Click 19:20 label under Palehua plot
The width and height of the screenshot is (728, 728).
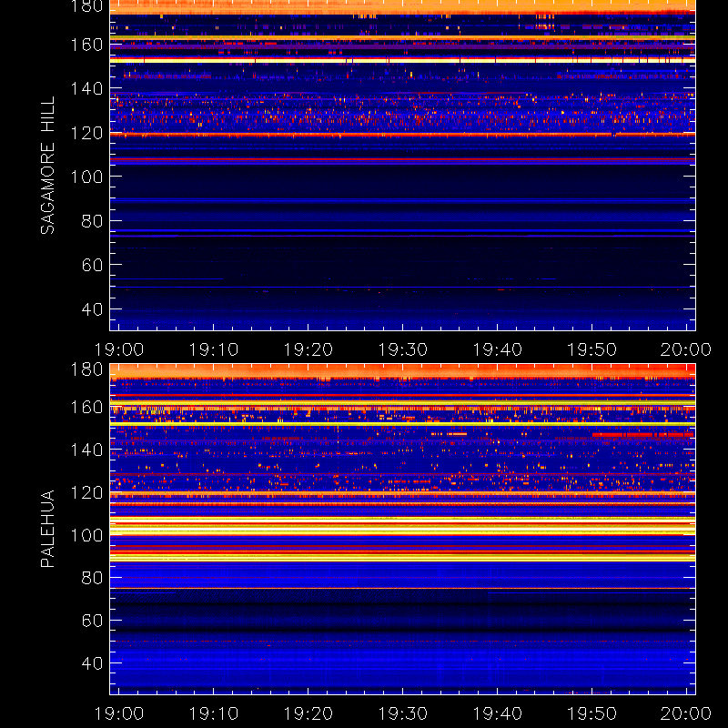tap(308, 713)
